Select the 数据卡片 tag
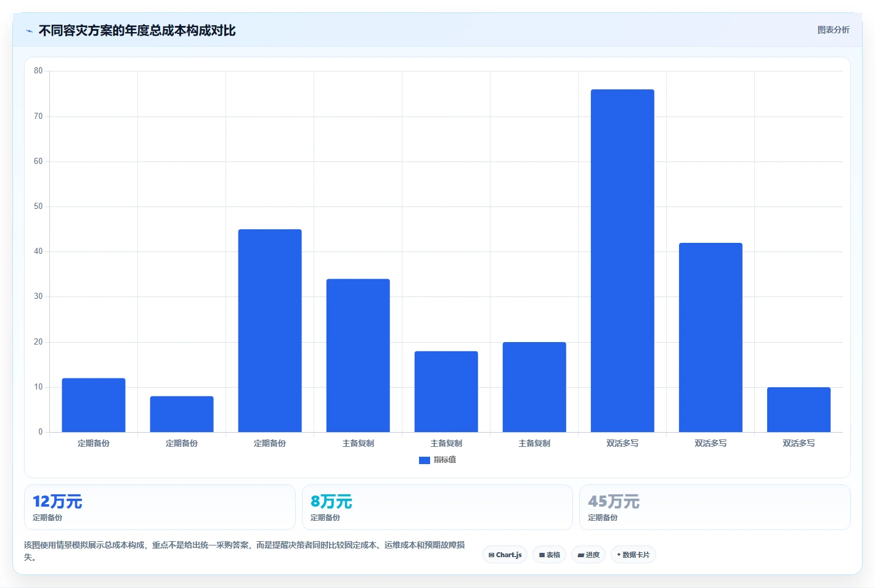 point(633,555)
